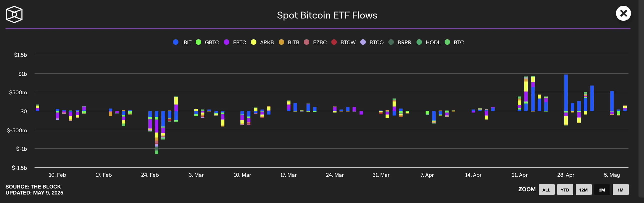
Task: Choose the 1M zoom range
Action: click(620, 190)
